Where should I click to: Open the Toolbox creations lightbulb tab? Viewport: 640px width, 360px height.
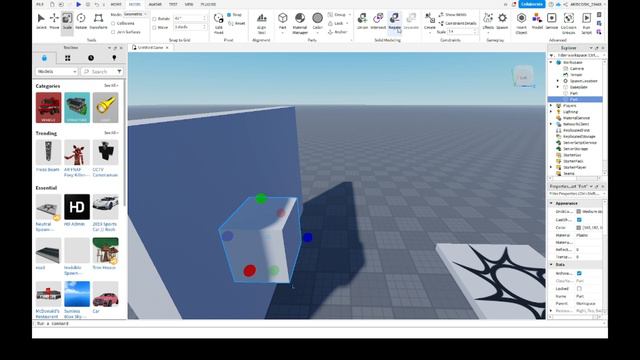[114, 58]
